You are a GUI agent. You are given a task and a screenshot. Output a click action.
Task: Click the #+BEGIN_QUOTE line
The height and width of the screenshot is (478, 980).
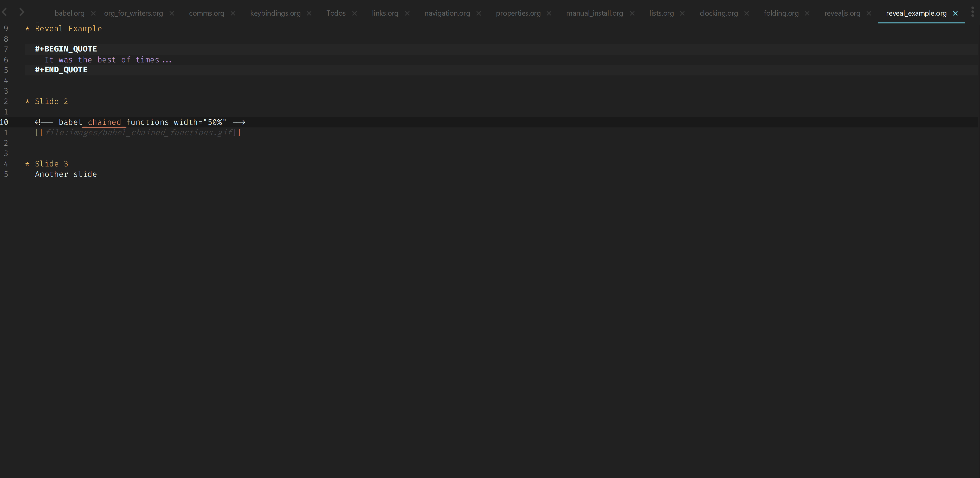[66, 49]
